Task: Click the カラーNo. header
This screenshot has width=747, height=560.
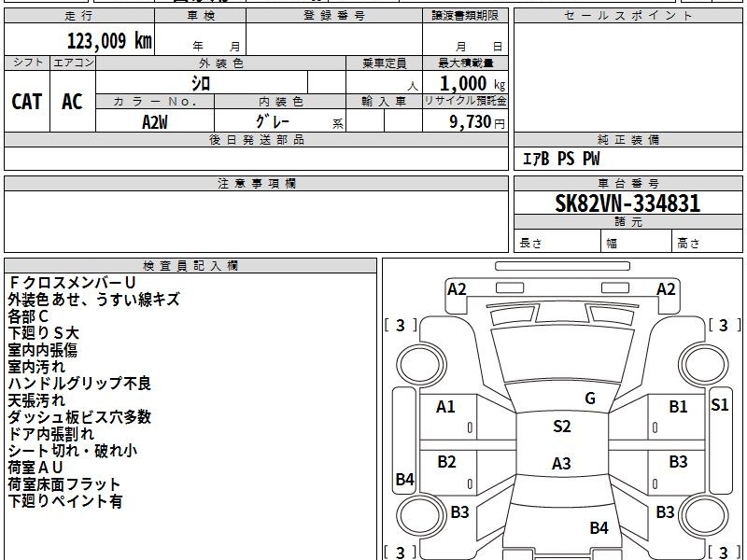Action: (x=155, y=102)
